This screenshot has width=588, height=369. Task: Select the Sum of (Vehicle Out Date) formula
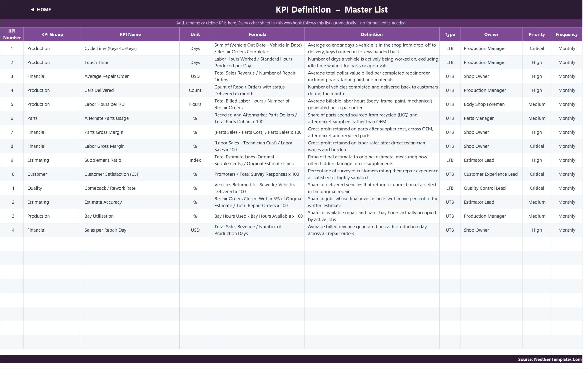click(257, 48)
